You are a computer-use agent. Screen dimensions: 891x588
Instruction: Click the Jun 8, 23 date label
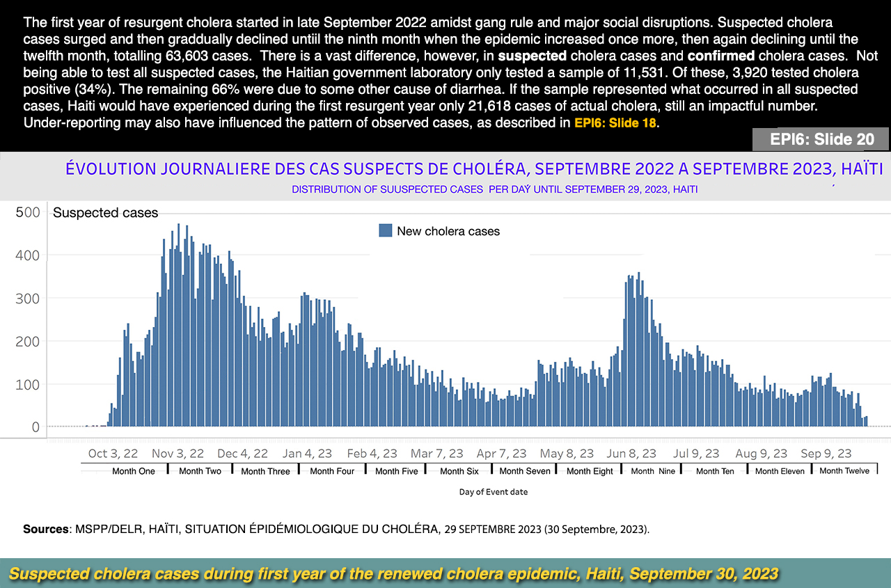click(x=632, y=453)
